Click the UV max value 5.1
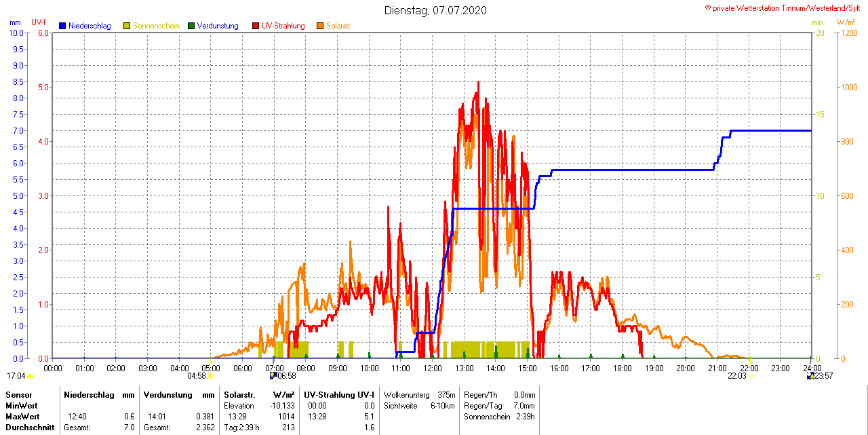 (x=369, y=416)
